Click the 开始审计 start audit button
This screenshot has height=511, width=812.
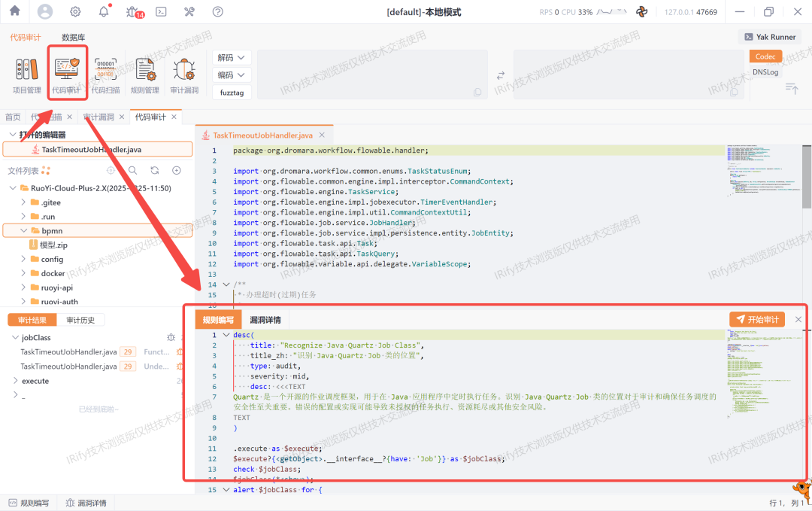coord(757,319)
